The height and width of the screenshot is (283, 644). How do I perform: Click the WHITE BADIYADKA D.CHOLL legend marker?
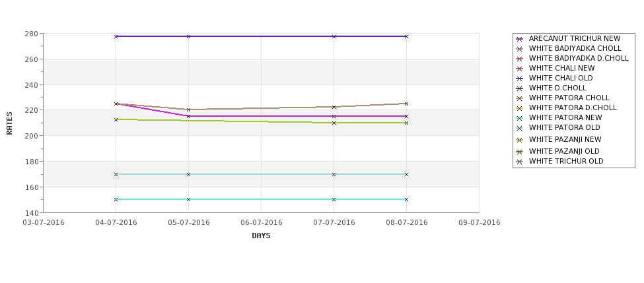520,59
